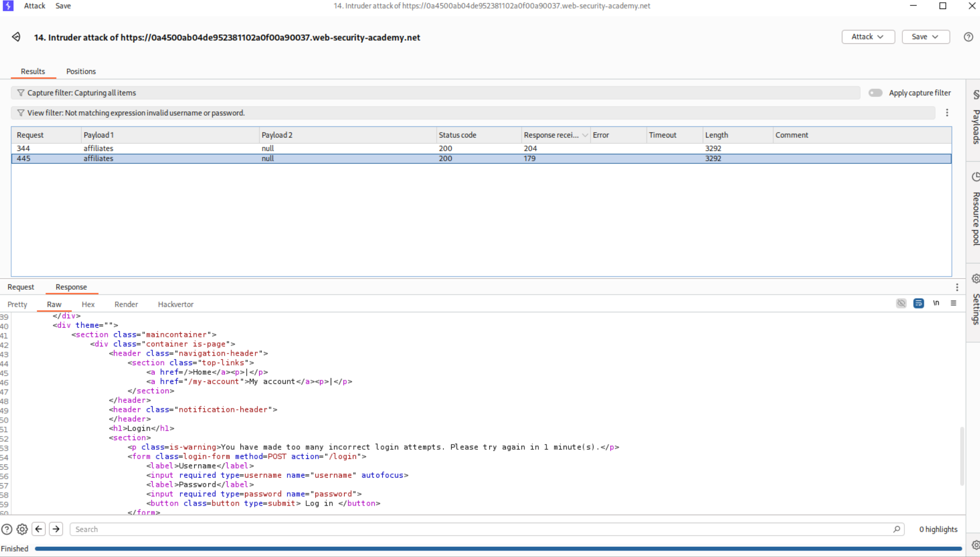Open the search settings gear in the bottom bar
Image resolution: width=980 pixels, height=557 pixels.
coord(22,529)
